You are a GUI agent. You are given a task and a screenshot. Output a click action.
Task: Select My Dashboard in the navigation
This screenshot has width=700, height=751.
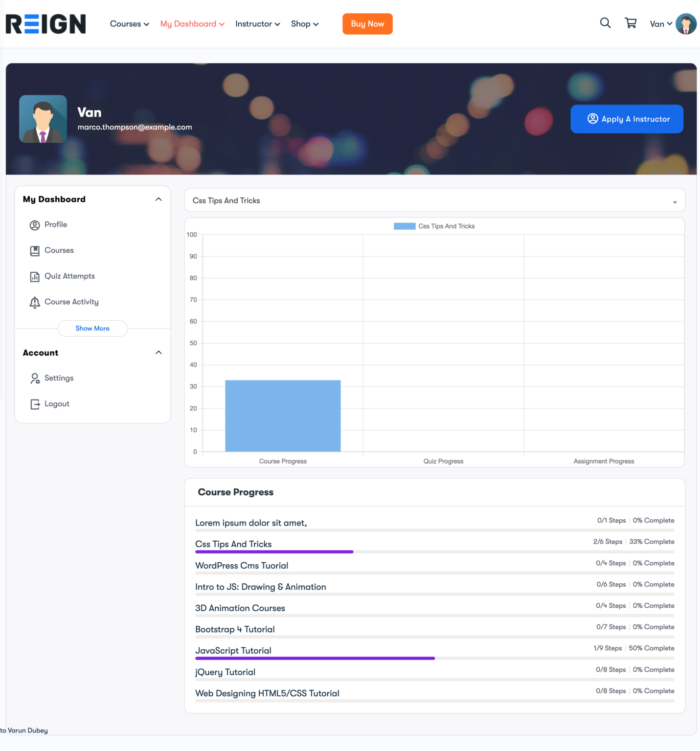pos(191,23)
